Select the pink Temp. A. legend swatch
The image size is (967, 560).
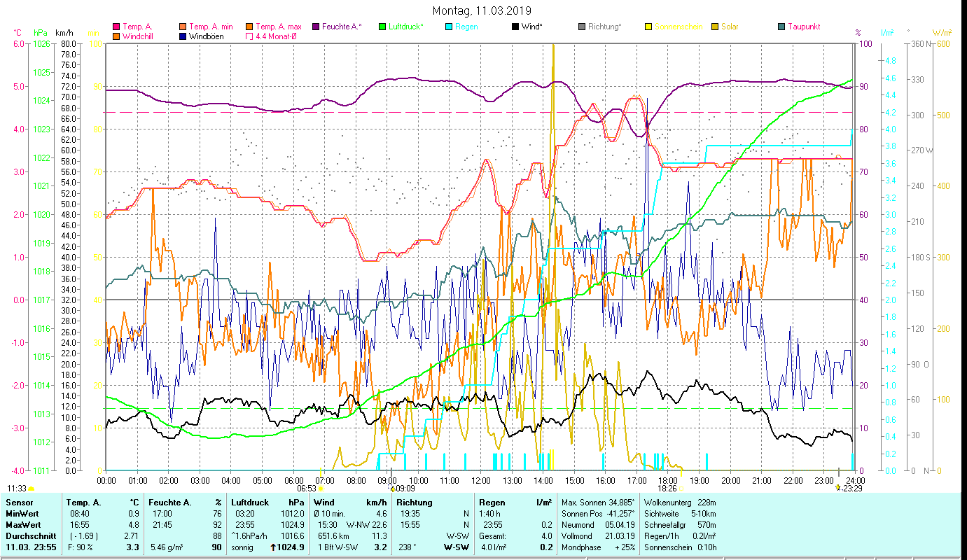116,27
